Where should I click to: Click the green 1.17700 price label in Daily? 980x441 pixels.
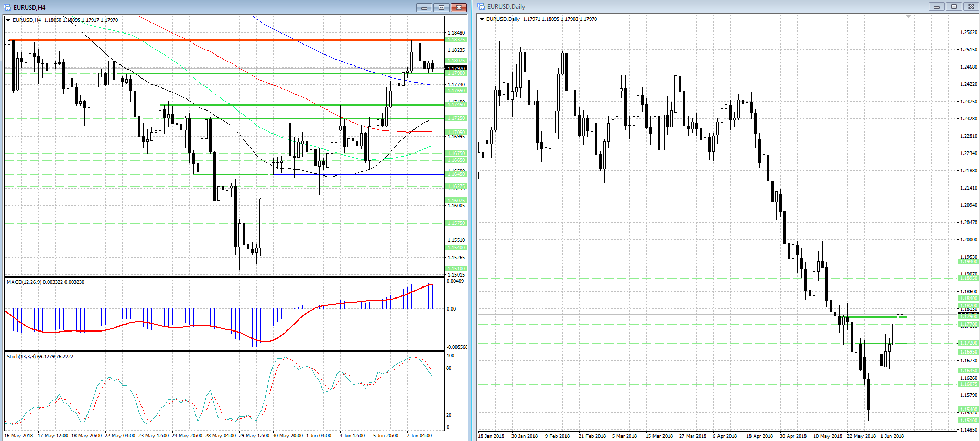(x=968, y=325)
